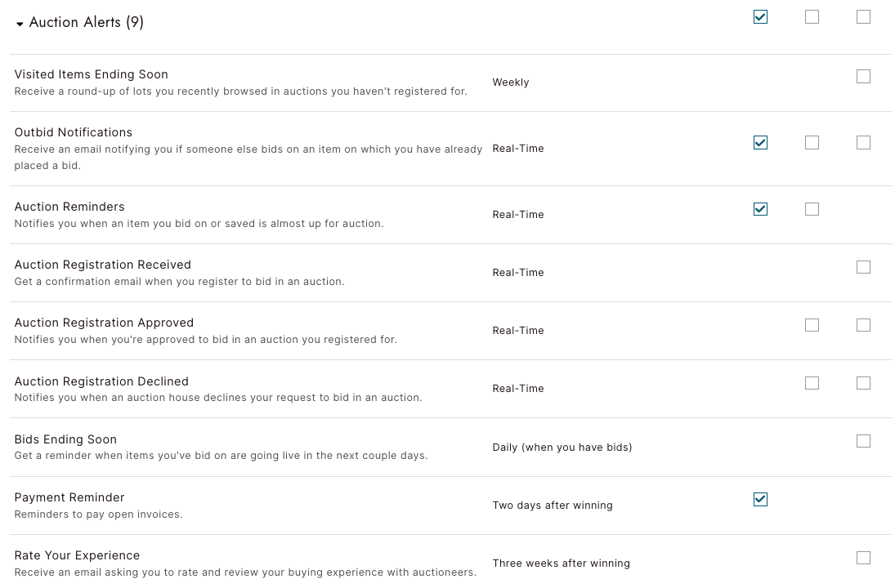Enable the Rate Your Experience checkbox
Screen dimensions: 895x588
point(863,558)
